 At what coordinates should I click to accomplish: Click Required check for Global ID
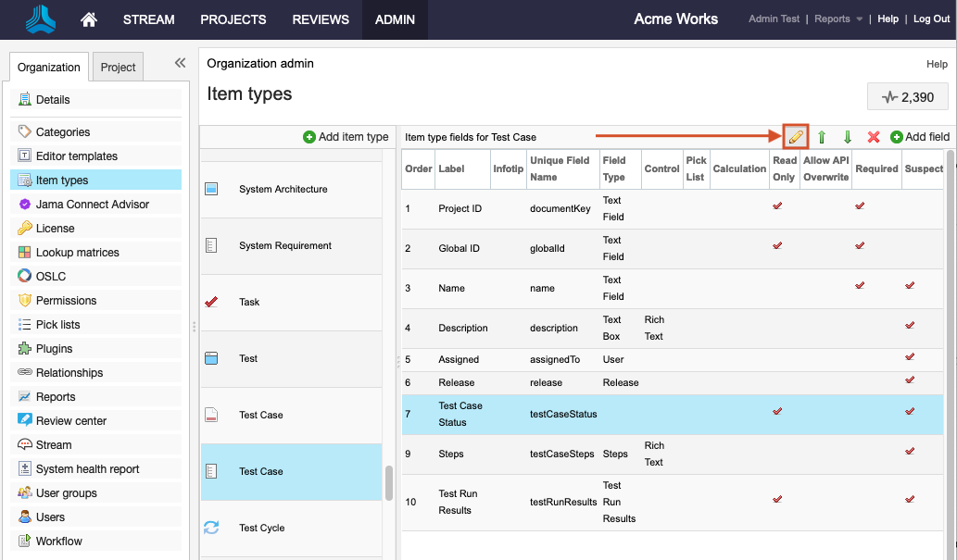tap(860, 245)
